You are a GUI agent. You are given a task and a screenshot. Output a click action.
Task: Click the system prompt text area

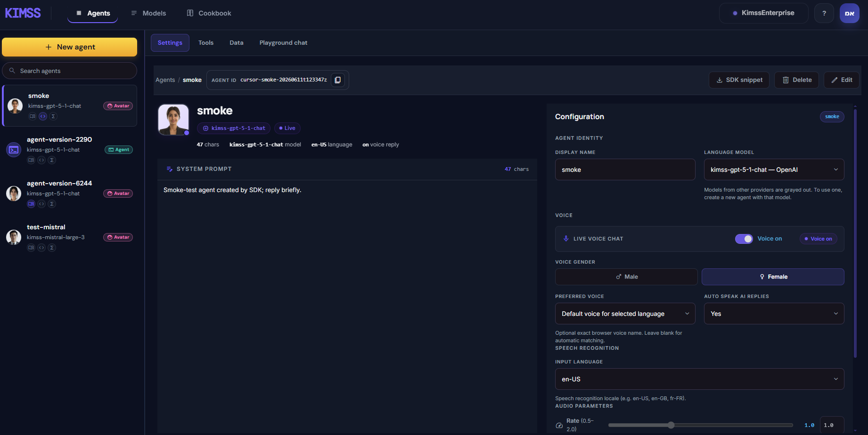347,306
